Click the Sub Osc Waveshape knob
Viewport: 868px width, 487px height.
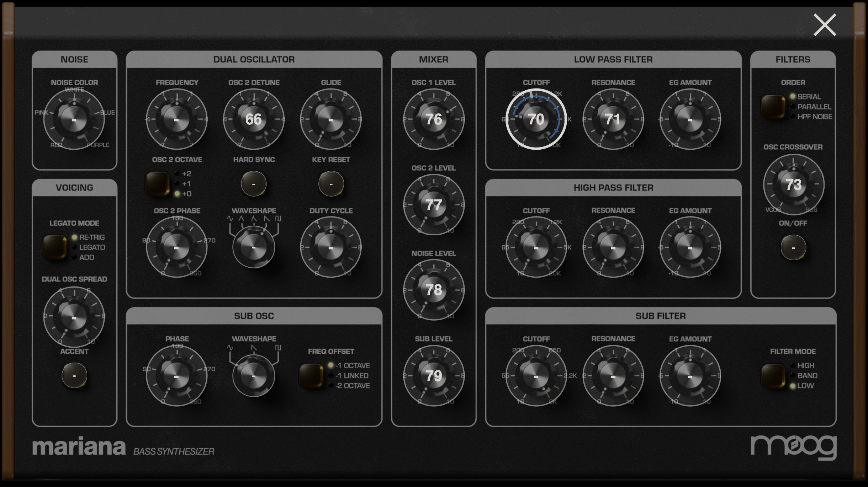[254, 376]
